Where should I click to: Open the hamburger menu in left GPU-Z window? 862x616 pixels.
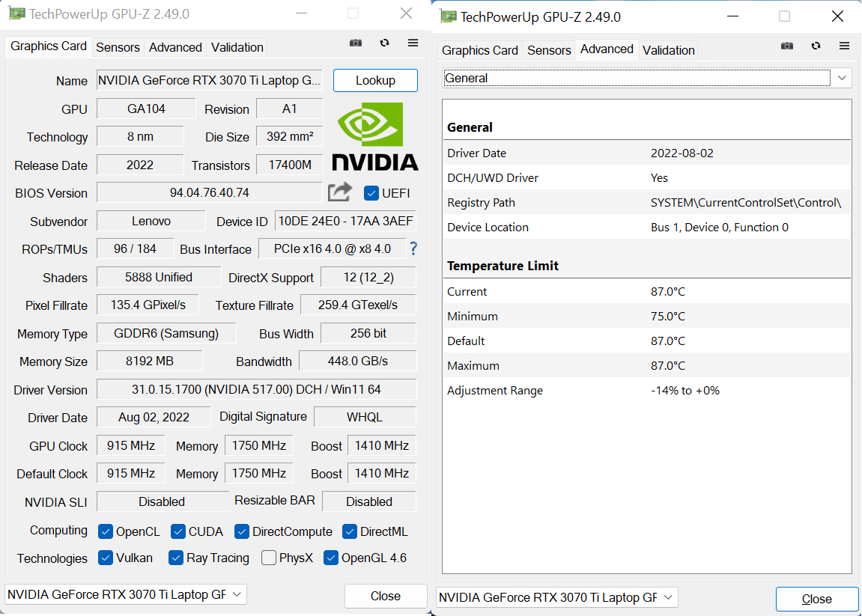pos(413,43)
